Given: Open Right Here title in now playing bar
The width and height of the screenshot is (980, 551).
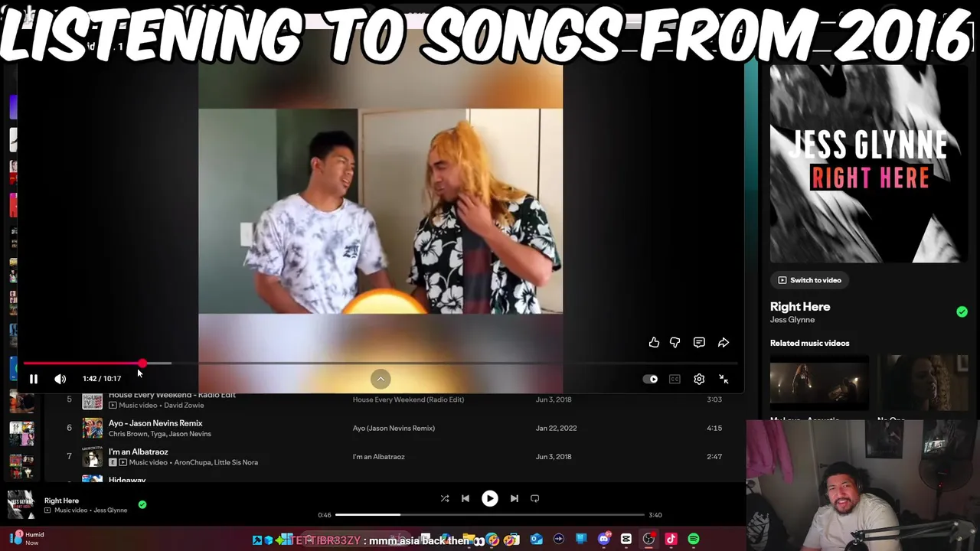Looking at the screenshot, I should pyautogui.click(x=61, y=500).
